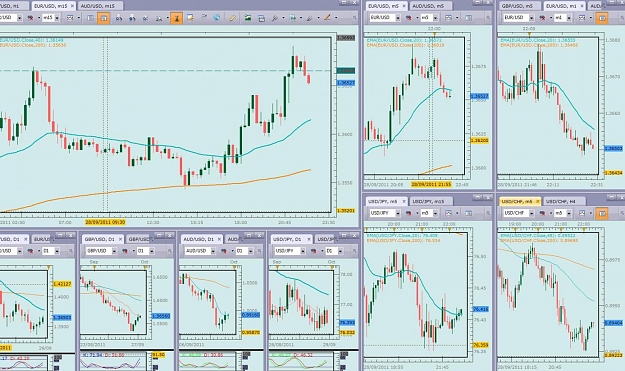Image resolution: width=625 pixels, height=371 pixels.
Task: Click the green arrows zoom icon in the main toolbar
Action: coord(293,18)
